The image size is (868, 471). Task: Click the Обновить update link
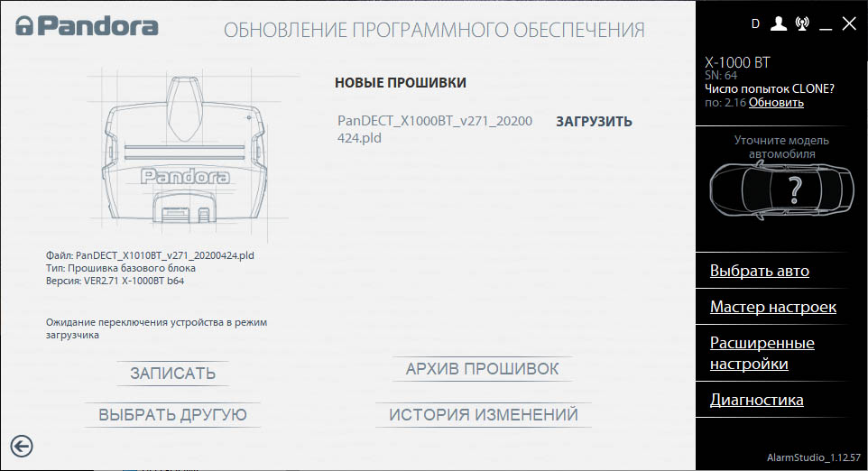click(776, 102)
